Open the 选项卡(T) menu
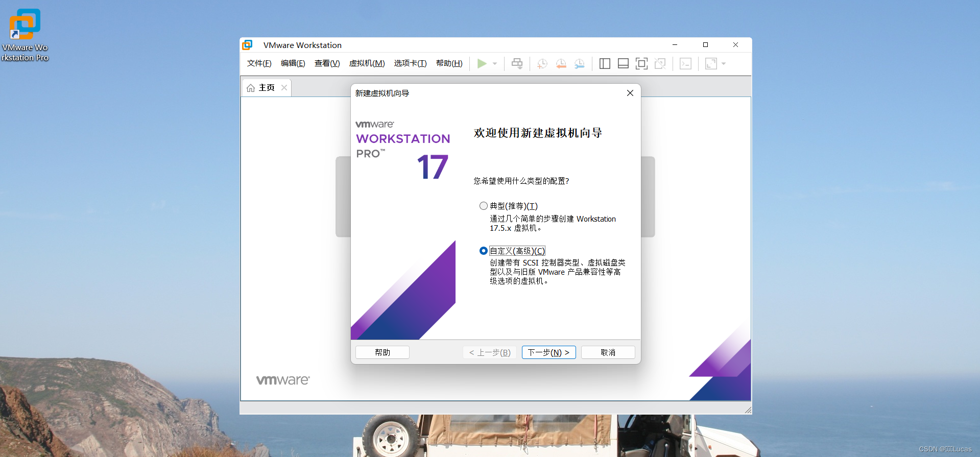Screen dimensions: 980x457 tap(410, 63)
